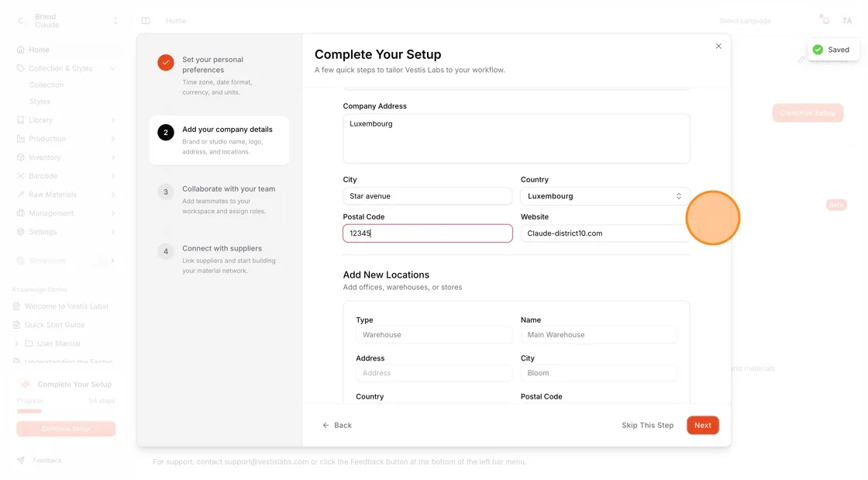Select step Add your company details

click(x=219, y=140)
